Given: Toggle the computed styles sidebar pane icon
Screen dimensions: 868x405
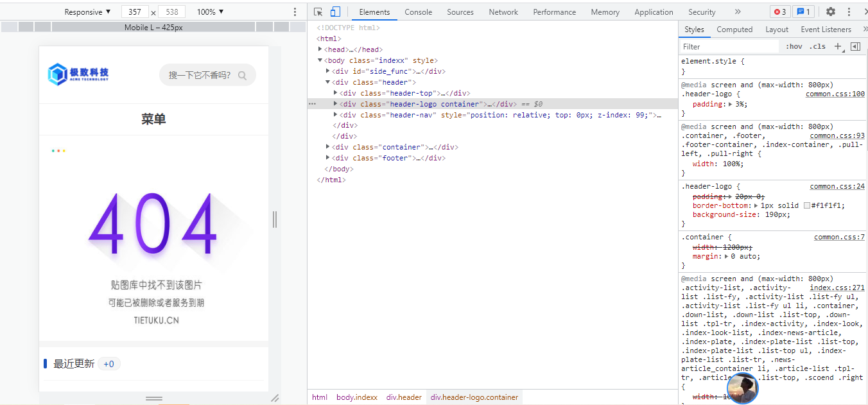Looking at the screenshot, I should coord(855,46).
